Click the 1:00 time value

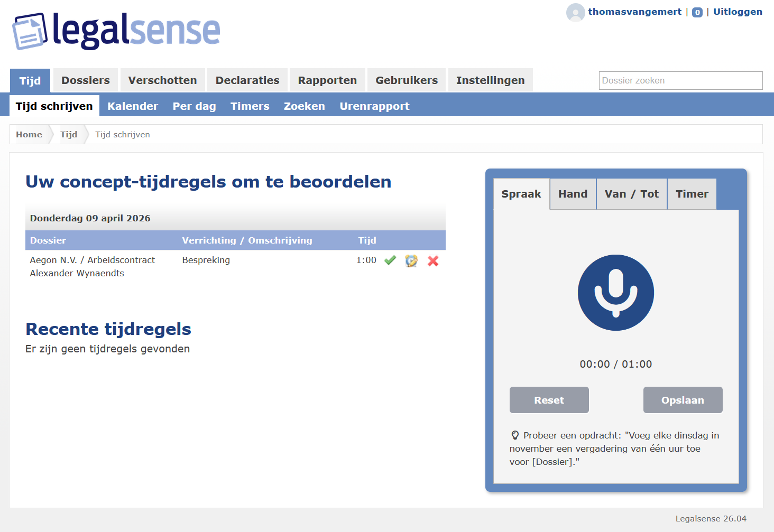[366, 260]
